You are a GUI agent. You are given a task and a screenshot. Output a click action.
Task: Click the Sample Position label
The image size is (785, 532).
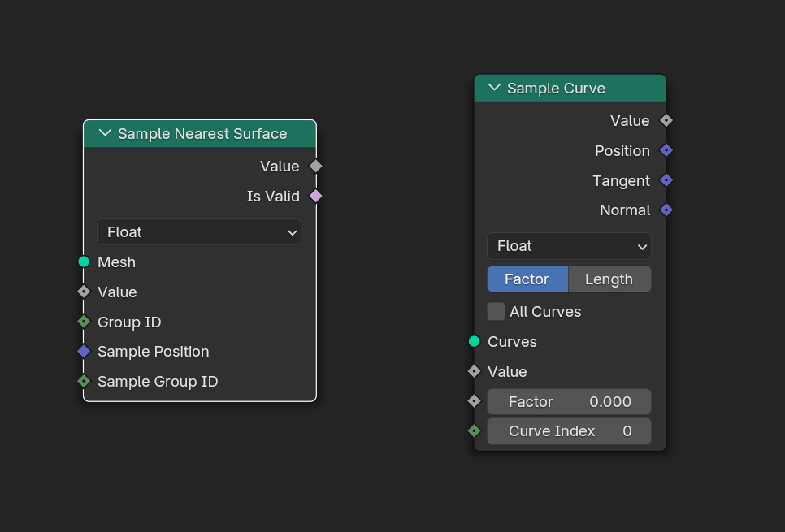tap(154, 352)
